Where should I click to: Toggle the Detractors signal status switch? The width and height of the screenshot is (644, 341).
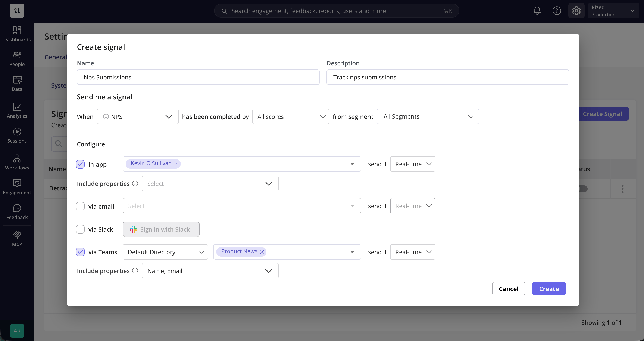pos(583,189)
